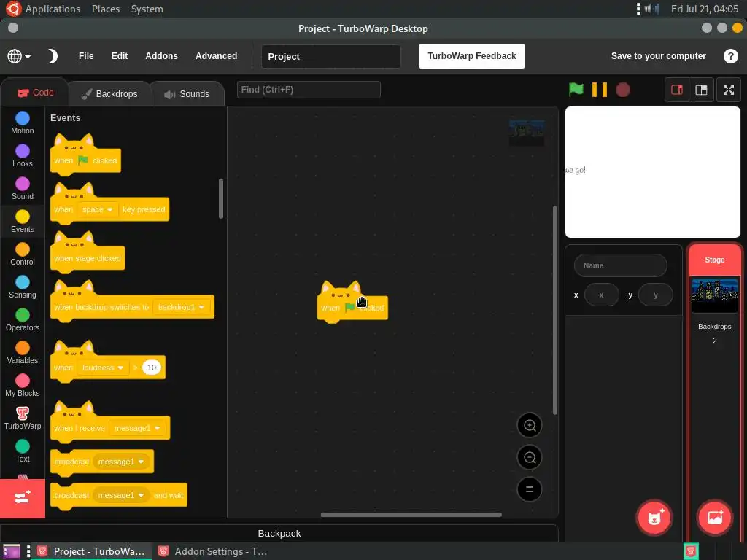This screenshot has height=560, width=747.
Task: Open the backdrop1 dropdown in palette block
Action: click(181, 307)
